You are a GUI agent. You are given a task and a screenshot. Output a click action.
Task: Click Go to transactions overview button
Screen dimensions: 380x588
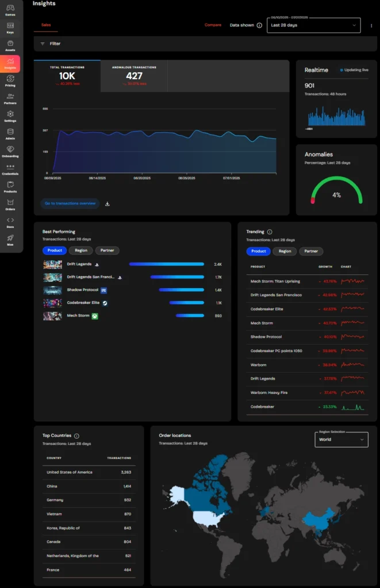point(70,203)
